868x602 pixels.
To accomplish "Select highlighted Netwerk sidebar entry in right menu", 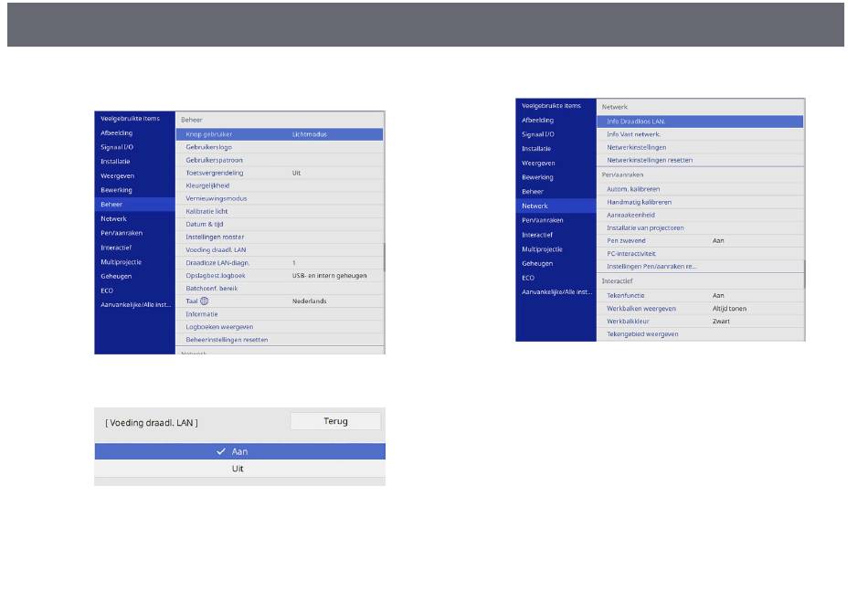I will [x=556, y=206].
